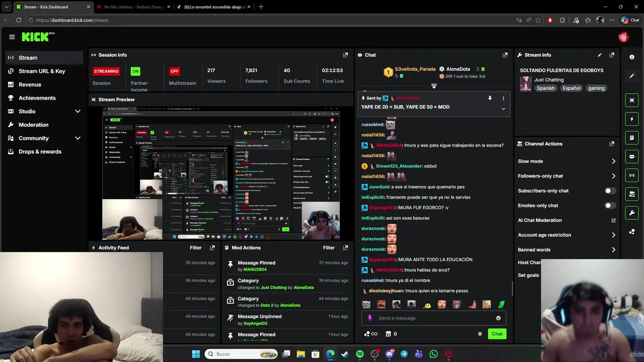The image size is (644, 362).
Task: Open the emoji picker in the message box
Action: click(x=498, y=318)
